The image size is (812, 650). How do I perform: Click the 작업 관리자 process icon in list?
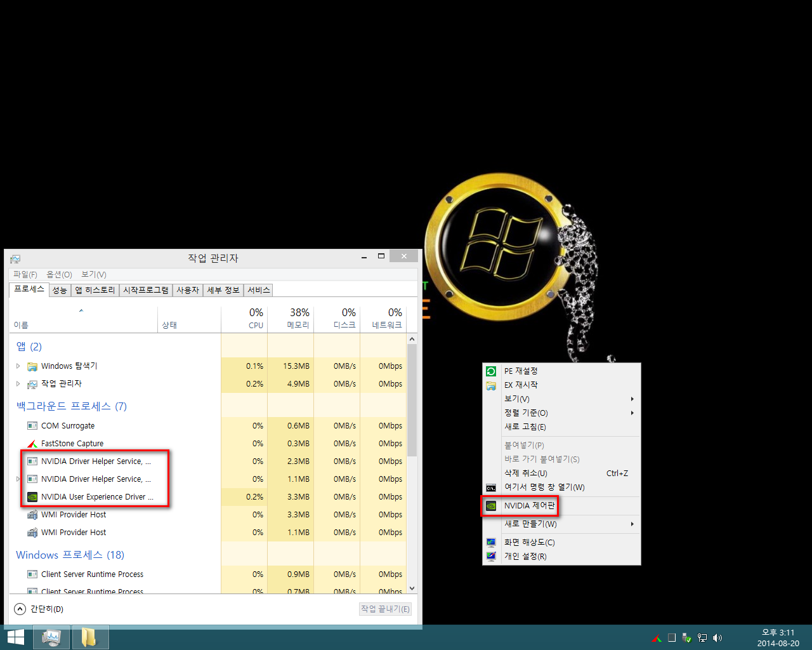32,384
